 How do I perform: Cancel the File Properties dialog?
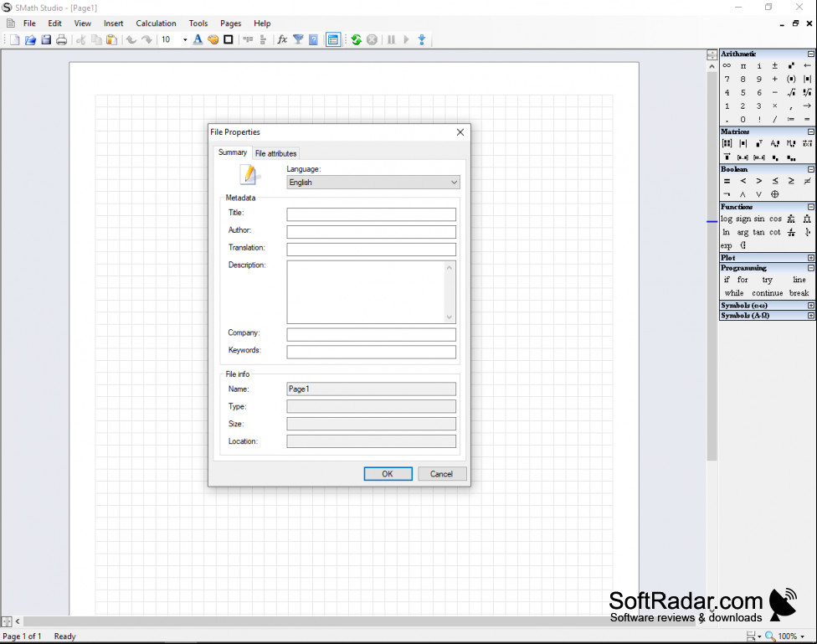pos(441,474)
